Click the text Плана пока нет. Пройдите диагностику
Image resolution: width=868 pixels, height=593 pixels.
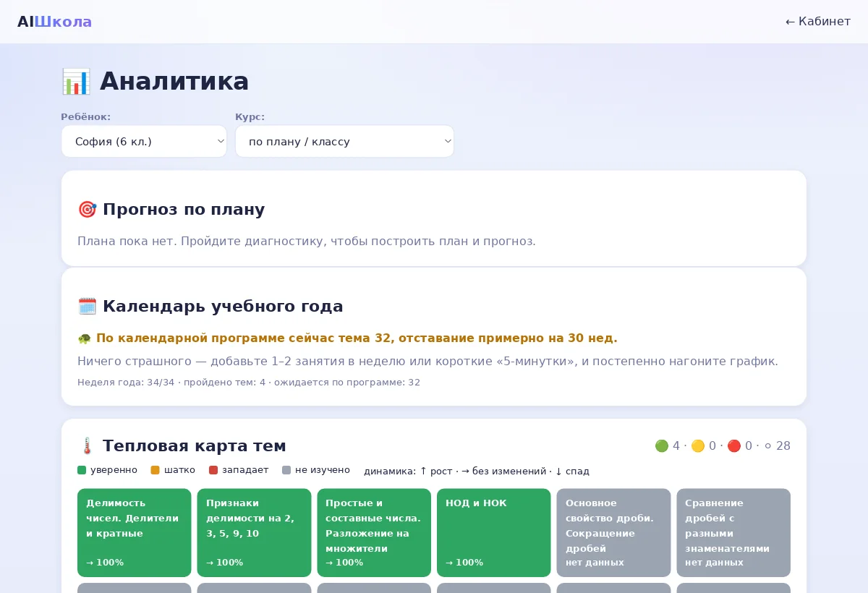coord(307,241)
